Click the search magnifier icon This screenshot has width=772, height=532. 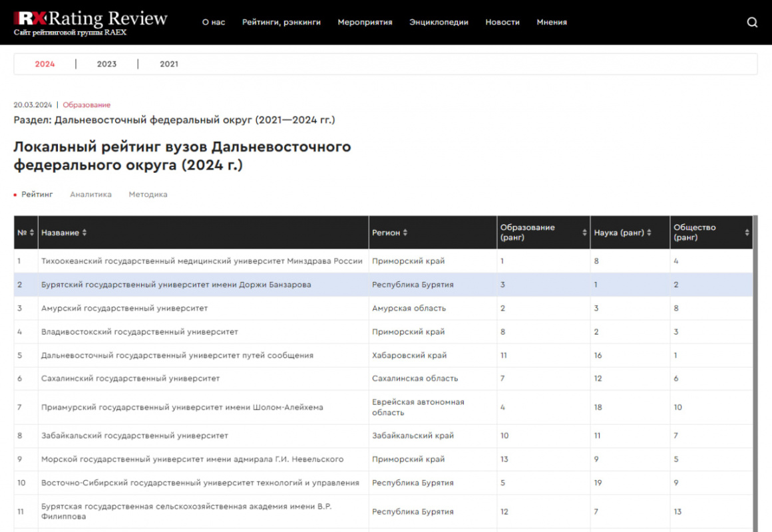[x=752, y=23]
